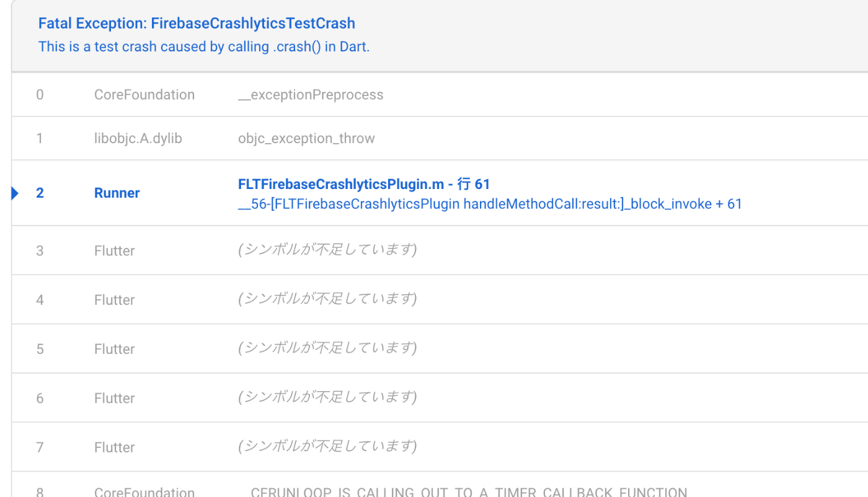The image size is (868, 497).
Task: Click missing symbols message in frame 4
Action: (327, 299)
